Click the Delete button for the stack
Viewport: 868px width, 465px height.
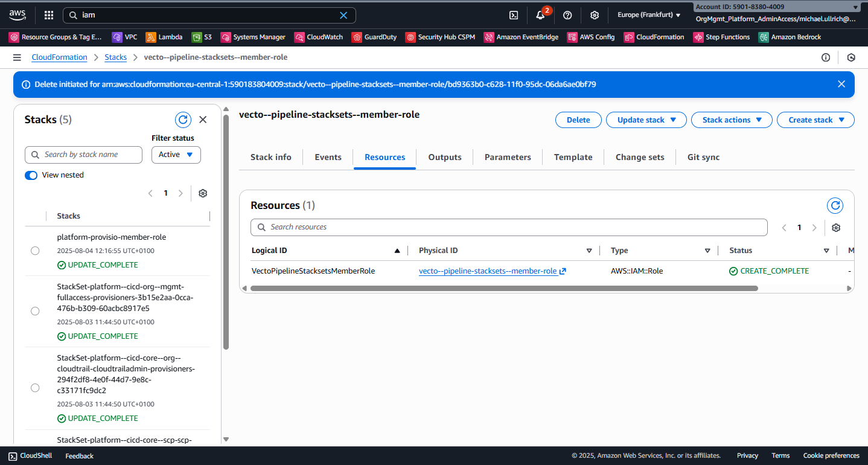[578, 120]
